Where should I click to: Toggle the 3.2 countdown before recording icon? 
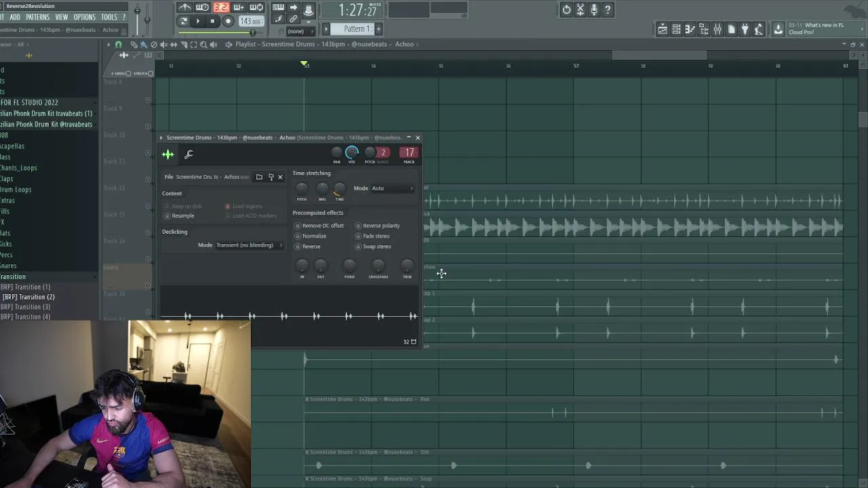point(221,7)
